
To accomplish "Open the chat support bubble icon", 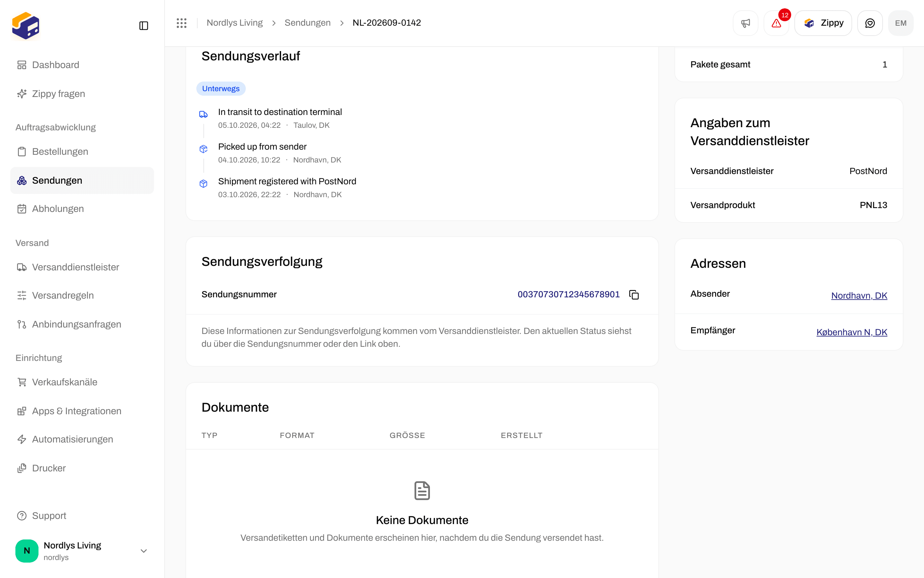I will pos(870,23).
